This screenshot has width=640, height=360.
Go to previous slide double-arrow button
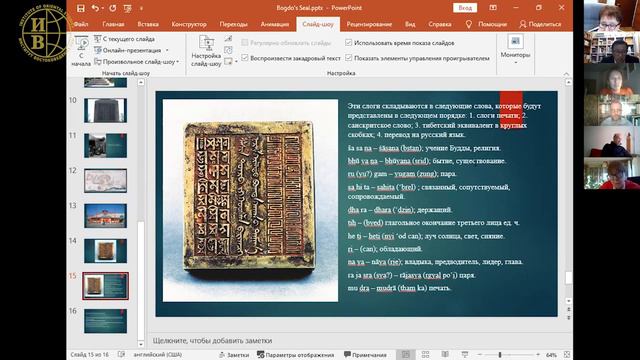[x=568, y=310]
